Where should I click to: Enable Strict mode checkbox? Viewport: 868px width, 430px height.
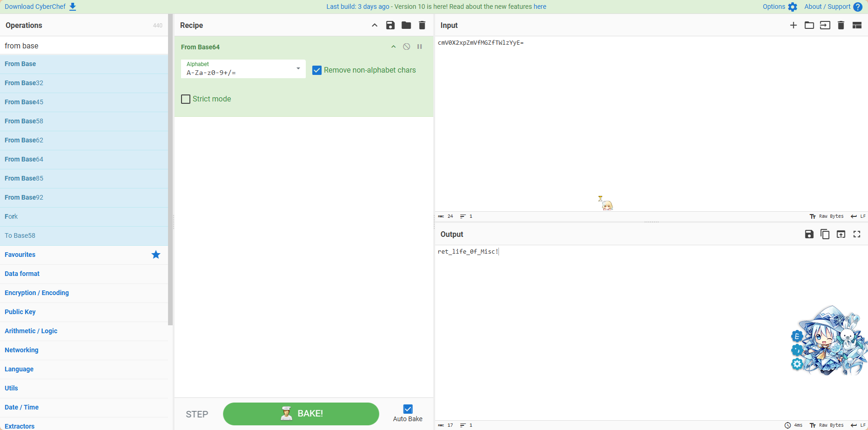click(186, 99)
